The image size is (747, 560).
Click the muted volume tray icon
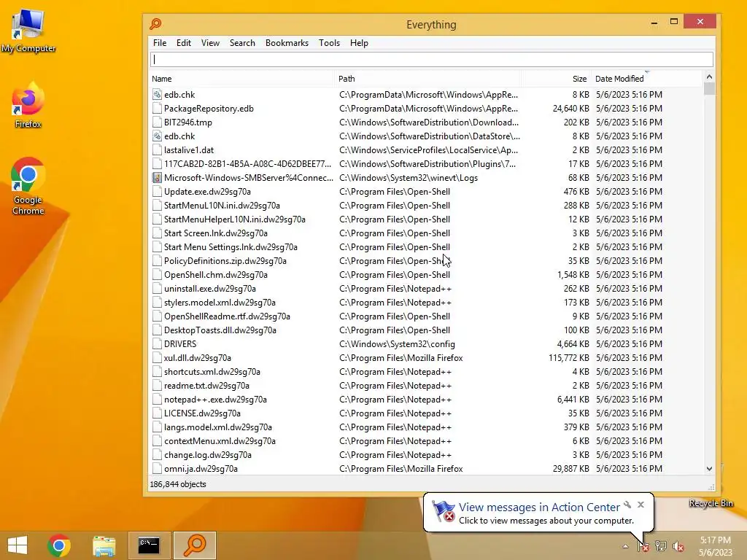tap(678, 546)
